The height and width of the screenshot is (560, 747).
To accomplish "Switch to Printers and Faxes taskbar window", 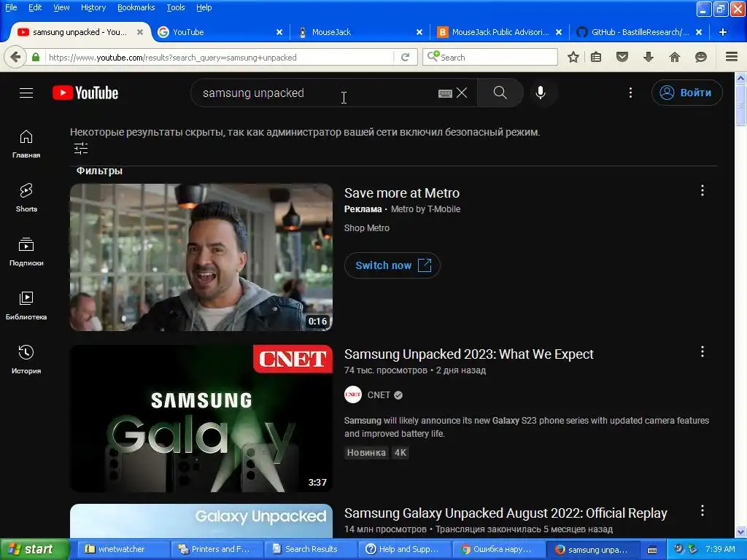I will [216, 549].
